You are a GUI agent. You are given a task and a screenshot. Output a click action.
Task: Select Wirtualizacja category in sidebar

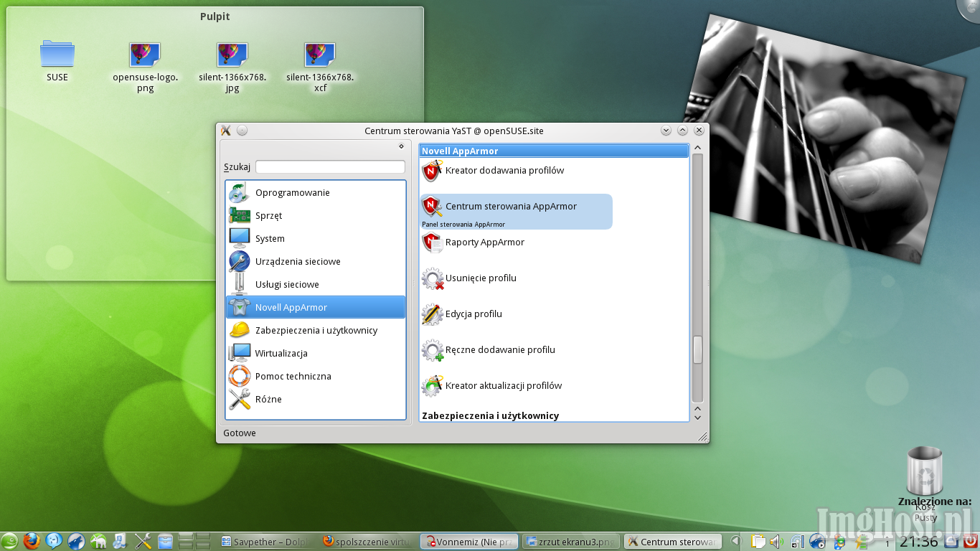316,353
